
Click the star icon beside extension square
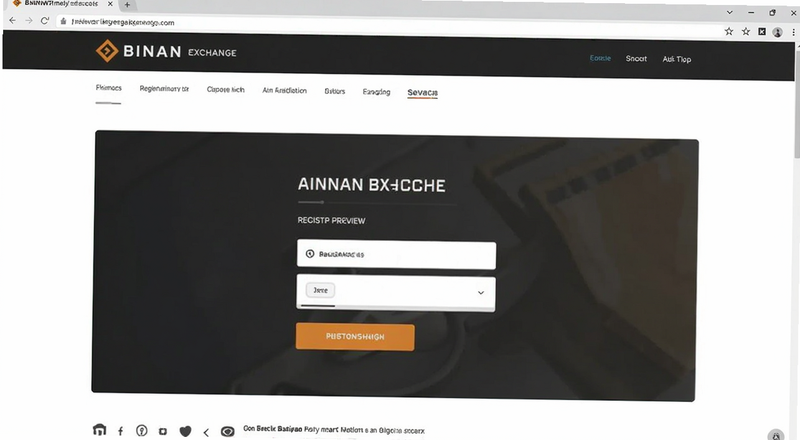[x=746, y=32]
